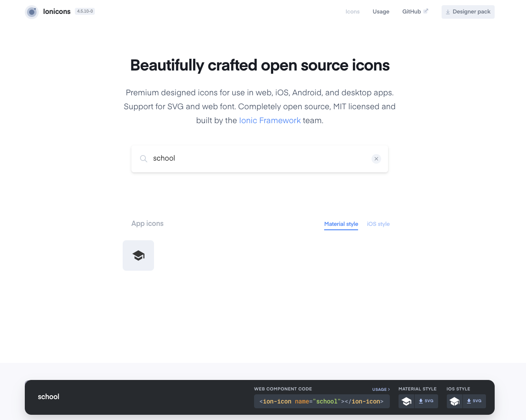
Task: Switch to the iOS style tab
Action: tap(378, 224)
